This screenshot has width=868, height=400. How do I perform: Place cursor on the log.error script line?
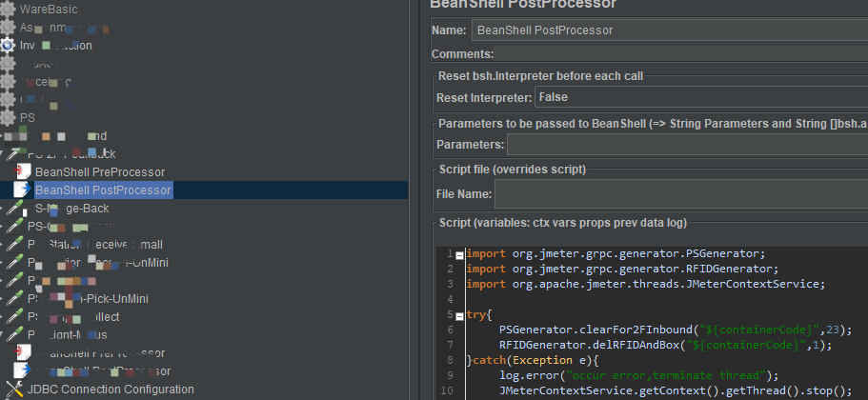638,375
